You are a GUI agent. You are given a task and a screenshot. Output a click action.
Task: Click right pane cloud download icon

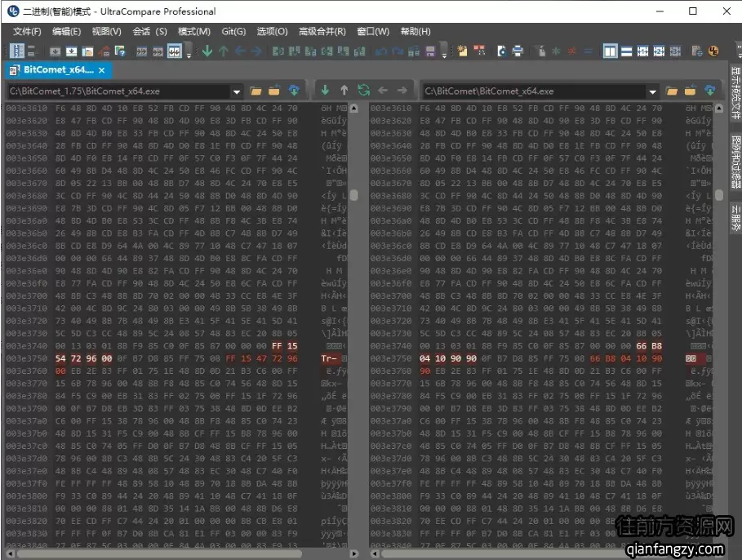coord(710,91)
